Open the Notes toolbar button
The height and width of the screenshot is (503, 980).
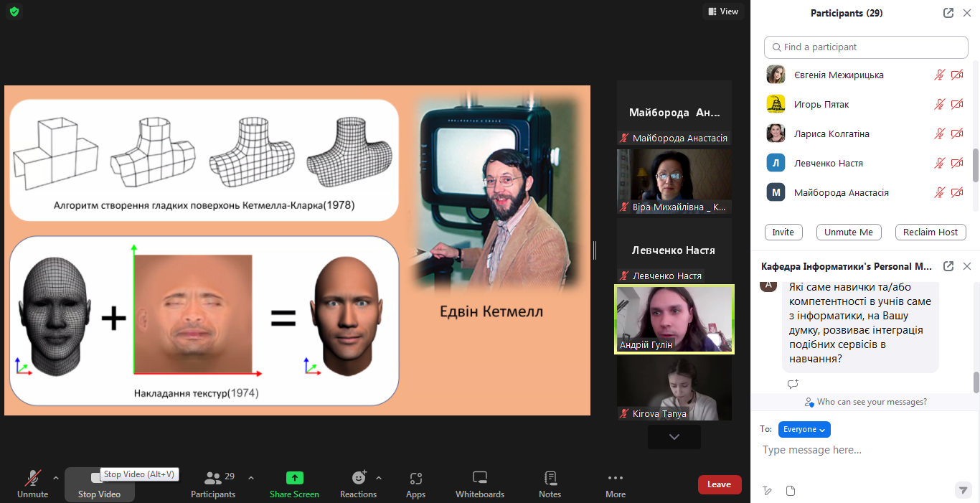tap(550, 484)
